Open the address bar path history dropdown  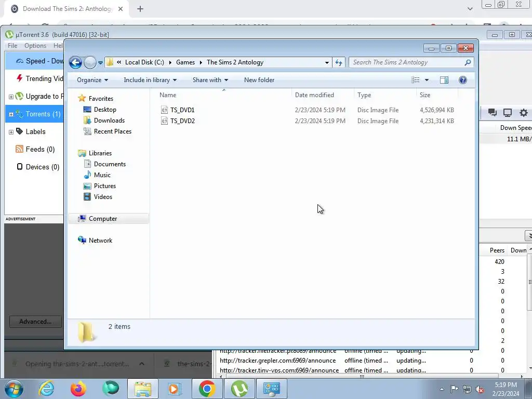(327, 62)
